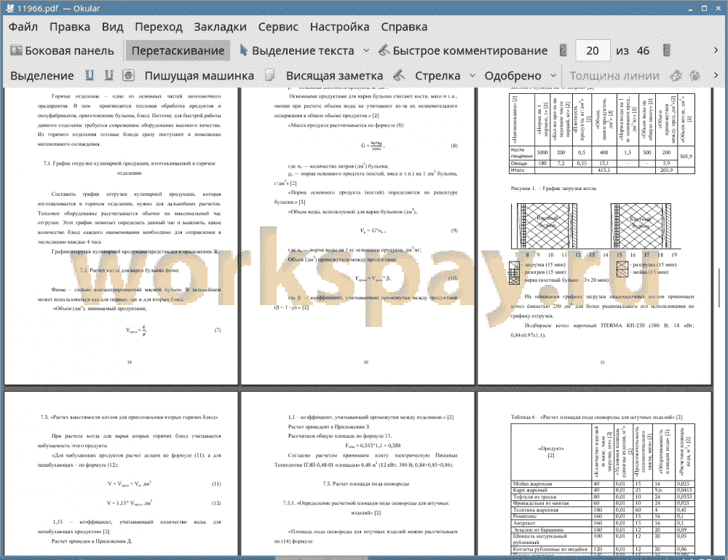The image size is (728, 560).
Task: Open the Переход menu
Action: pyautogui.click(x=159, y=27)
